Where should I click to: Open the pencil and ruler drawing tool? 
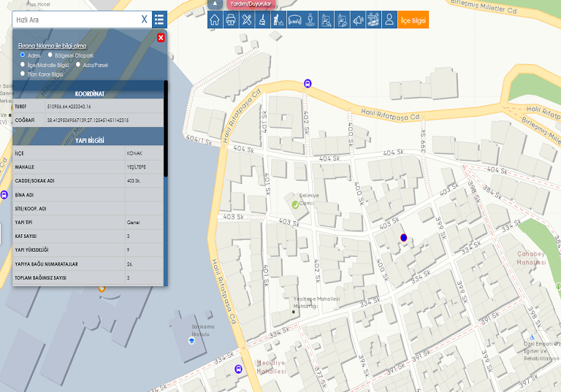(x=247, y=20)
